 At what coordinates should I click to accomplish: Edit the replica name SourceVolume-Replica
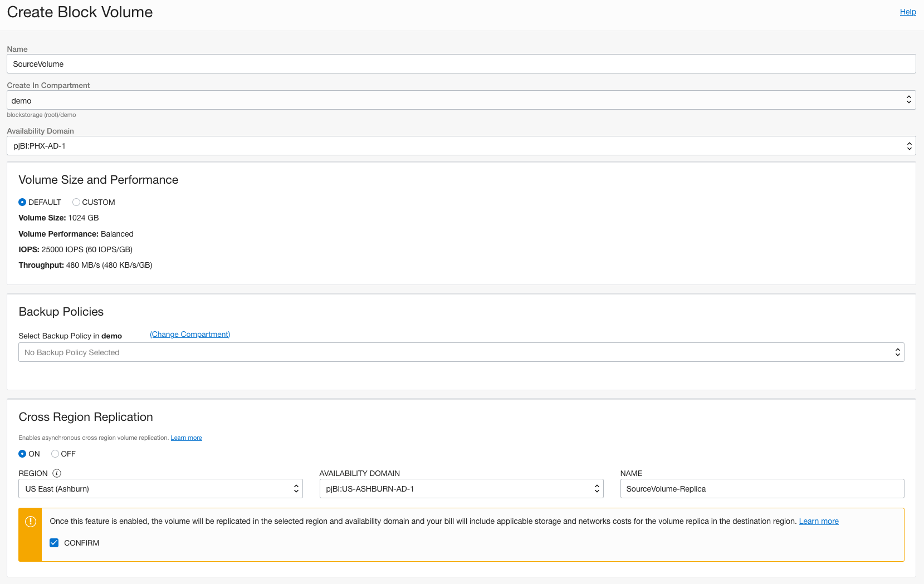click(x=762, y=488)
